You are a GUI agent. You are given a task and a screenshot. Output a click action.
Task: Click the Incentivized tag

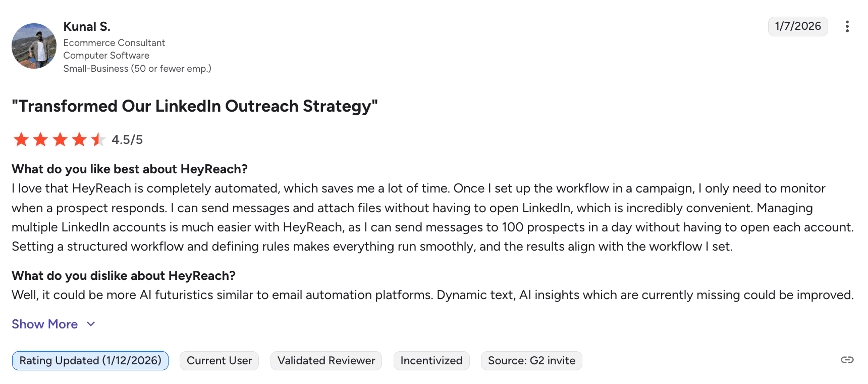[431, 361]
